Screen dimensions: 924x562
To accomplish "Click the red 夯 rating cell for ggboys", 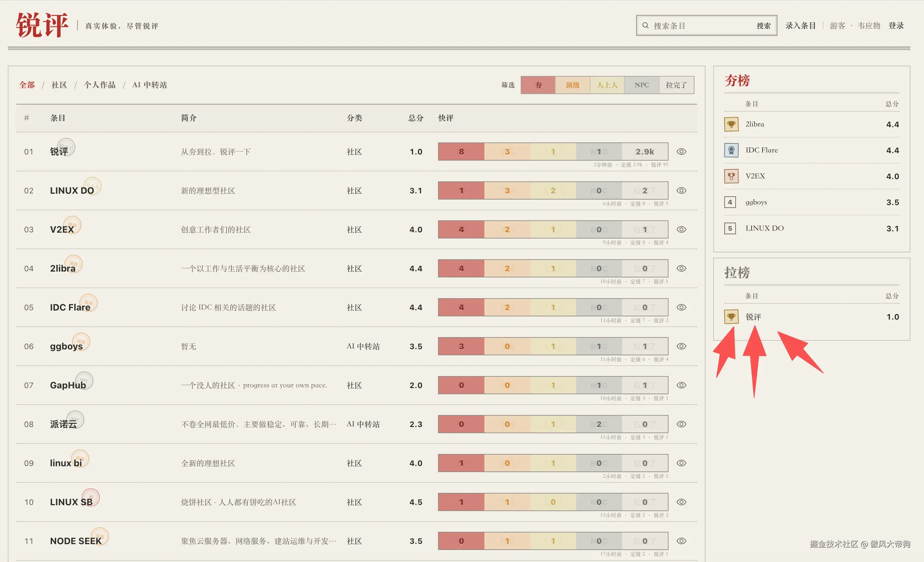I will (461, 346).
